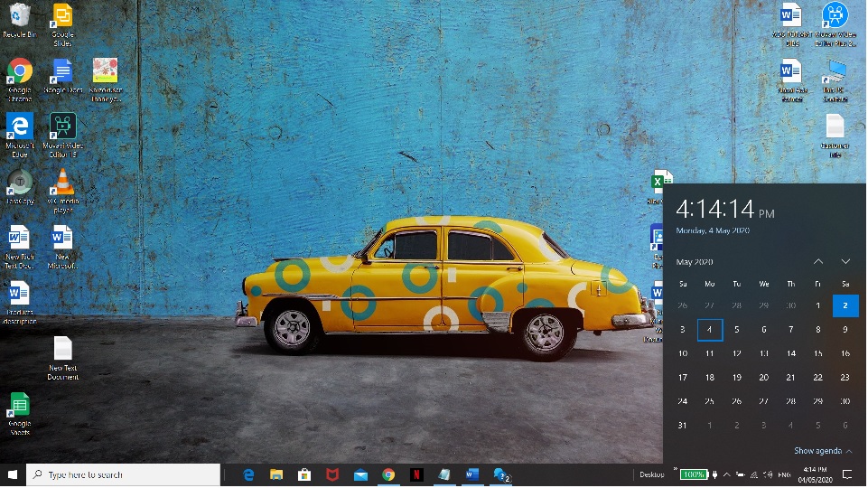The height and width of the screenshot is (488, 868).
Task: Go to previous month in calendar
Action: pyautogui.click(x=818, y=262)
